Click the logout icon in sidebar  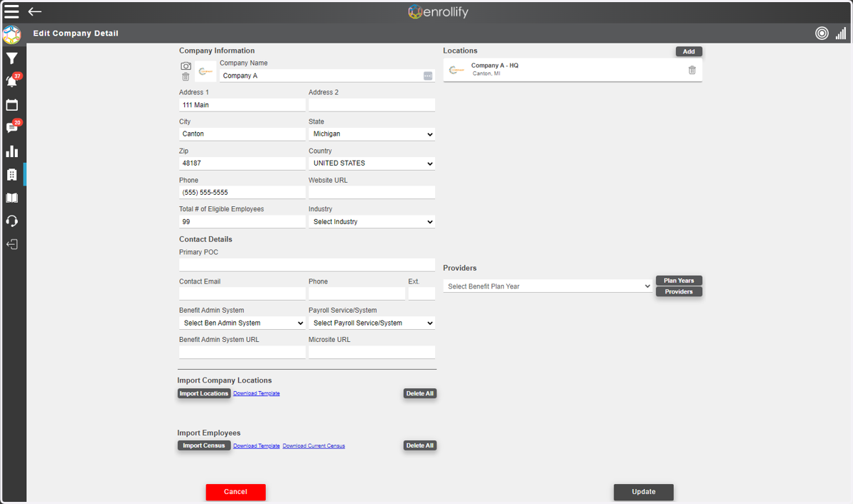pyautogui.click(x=12, y=245)
